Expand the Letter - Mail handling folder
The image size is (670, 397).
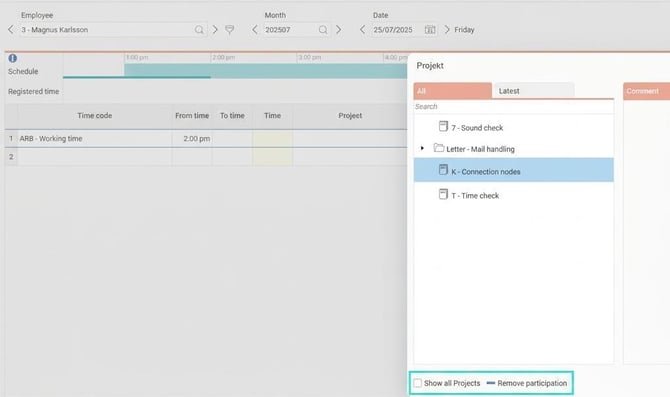422,148
